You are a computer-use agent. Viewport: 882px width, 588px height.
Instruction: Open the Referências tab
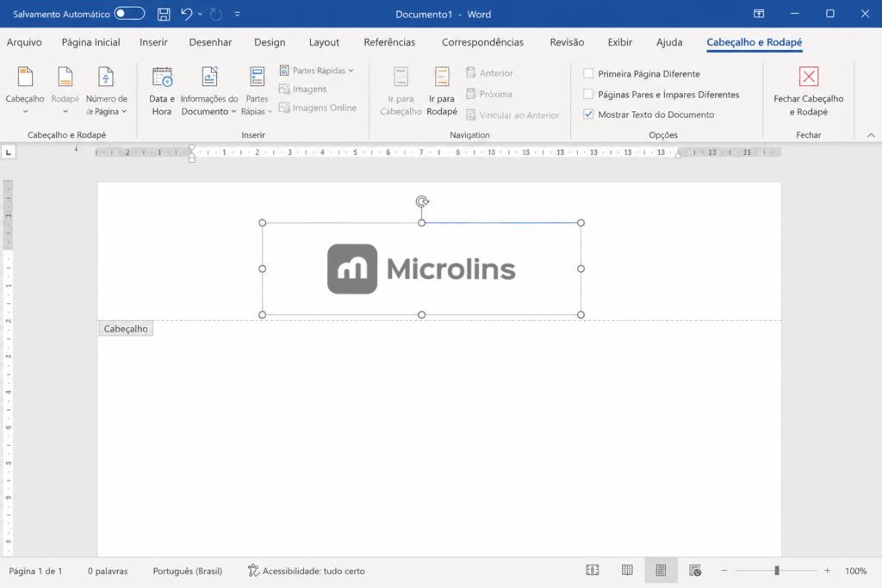(x=389, y=42)
